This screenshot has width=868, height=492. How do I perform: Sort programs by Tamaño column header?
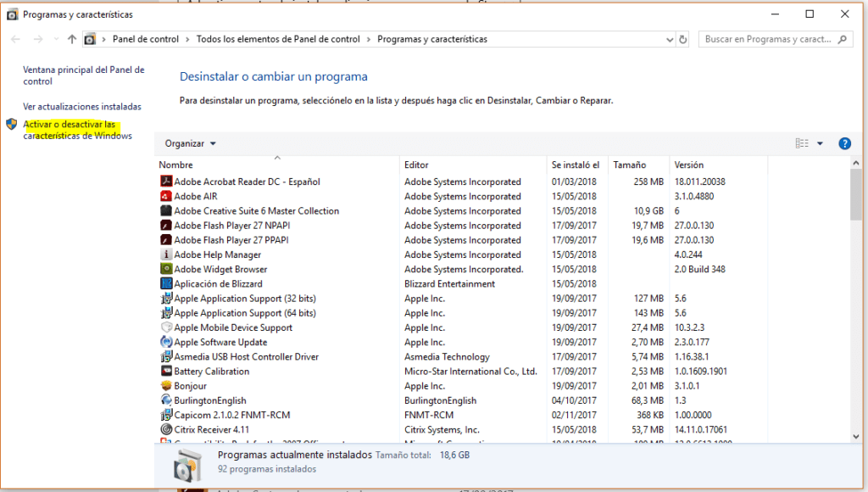point(629,165)
